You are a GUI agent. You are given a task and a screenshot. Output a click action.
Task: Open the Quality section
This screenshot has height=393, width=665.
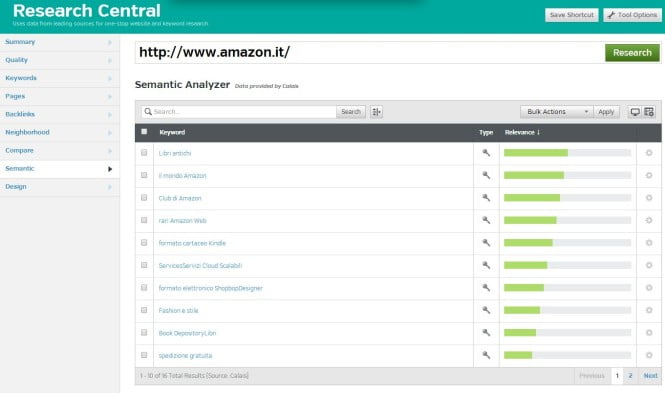point(59,60)
